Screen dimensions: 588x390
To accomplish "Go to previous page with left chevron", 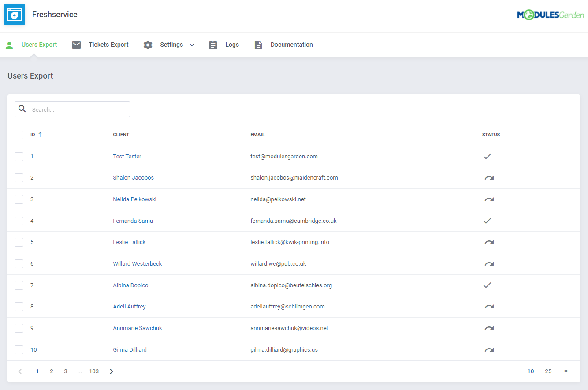I will (20, 371).
